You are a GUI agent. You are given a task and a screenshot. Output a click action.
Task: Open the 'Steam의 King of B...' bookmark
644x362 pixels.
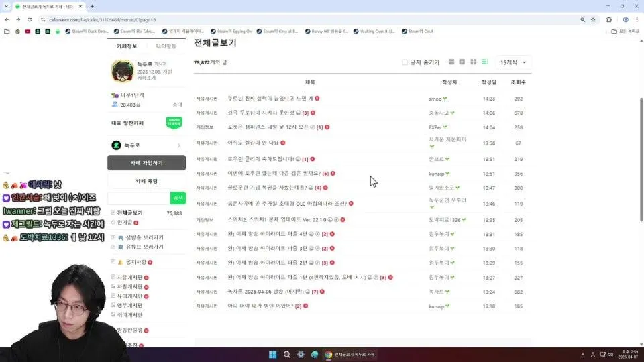[277, 32]
